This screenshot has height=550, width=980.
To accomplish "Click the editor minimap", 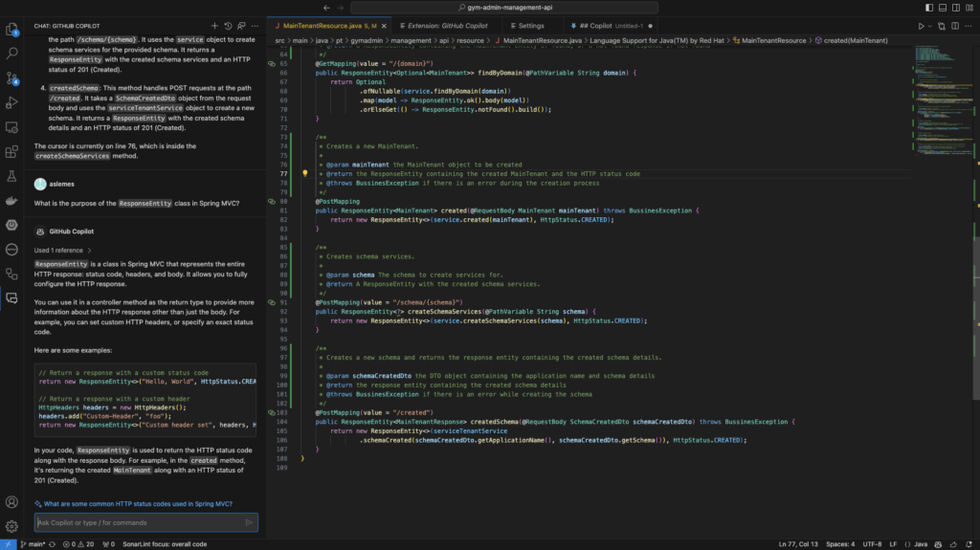I will point(942,100).
